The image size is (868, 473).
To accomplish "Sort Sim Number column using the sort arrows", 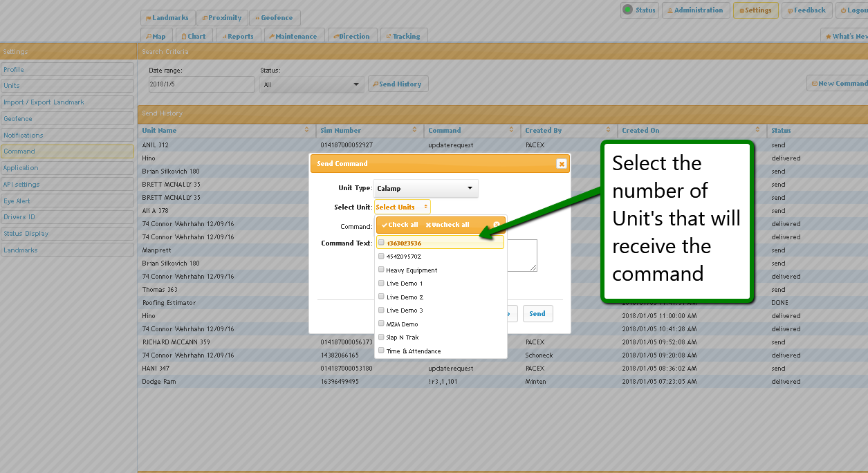I will click(x=414, y=130).
